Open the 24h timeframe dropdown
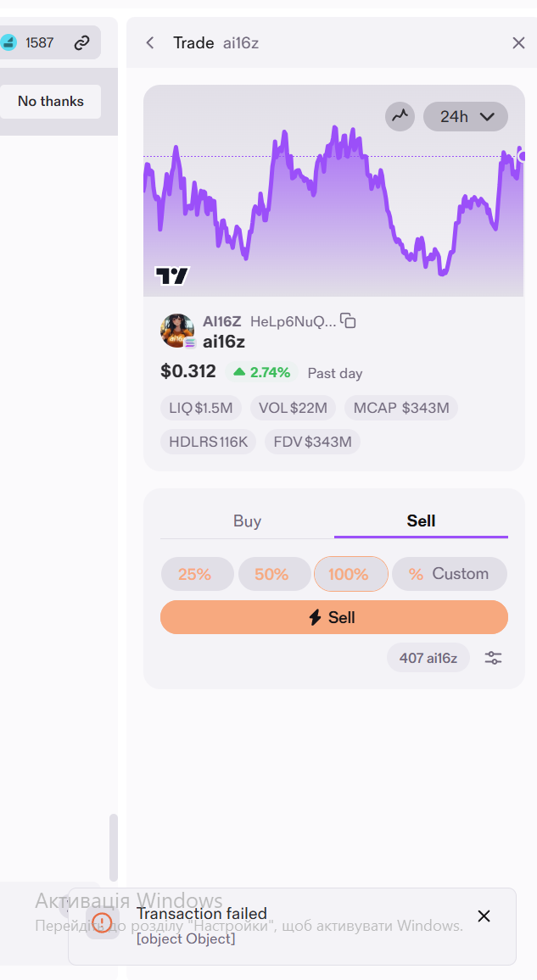 [x=466, y=116]
